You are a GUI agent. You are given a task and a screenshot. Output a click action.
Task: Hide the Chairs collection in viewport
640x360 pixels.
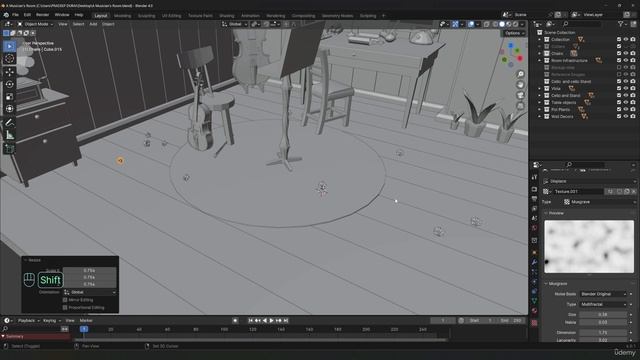(x=626, y=53)
